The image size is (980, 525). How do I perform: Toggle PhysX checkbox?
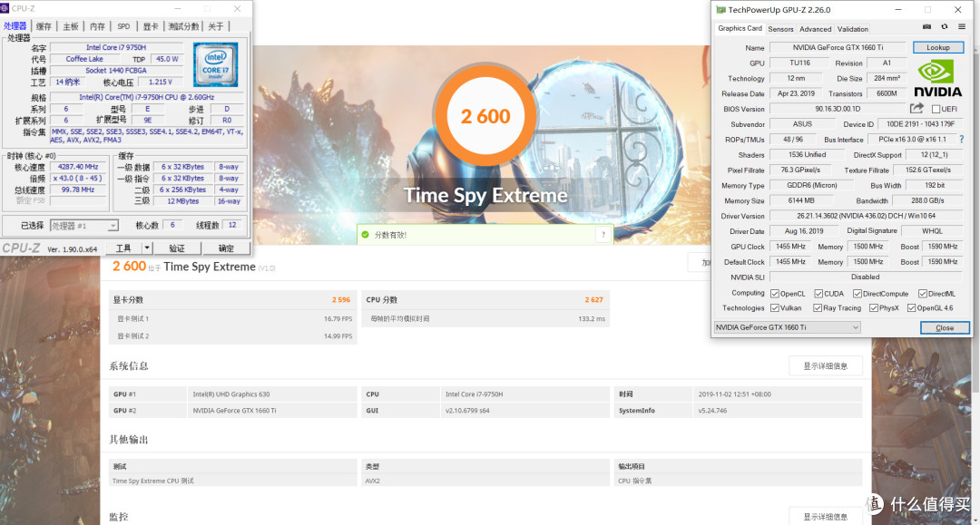874,307
